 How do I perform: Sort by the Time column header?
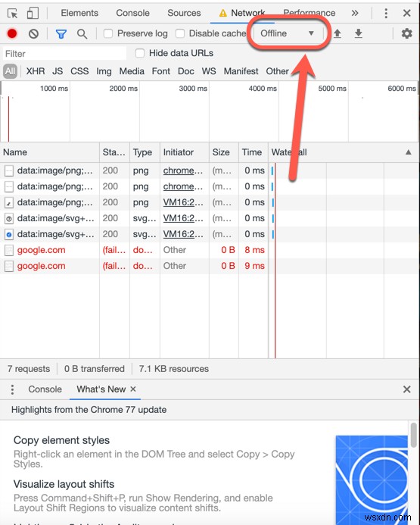click(254, 152)
